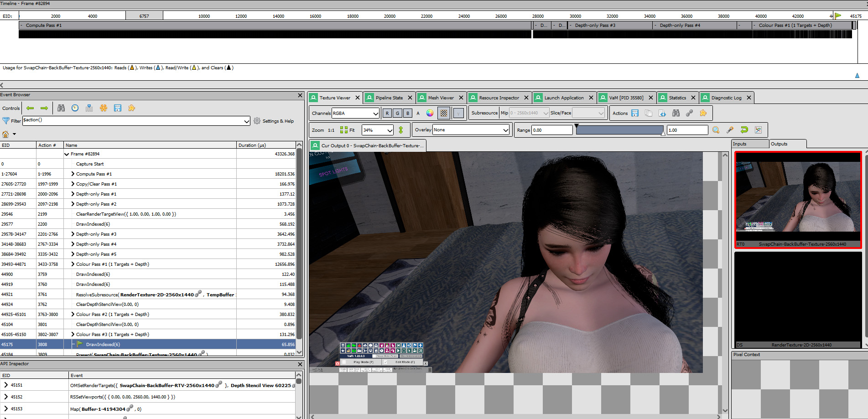Expand Colour Pass #1 row
The width and height of the screenshot is (868, 419).
73,264
